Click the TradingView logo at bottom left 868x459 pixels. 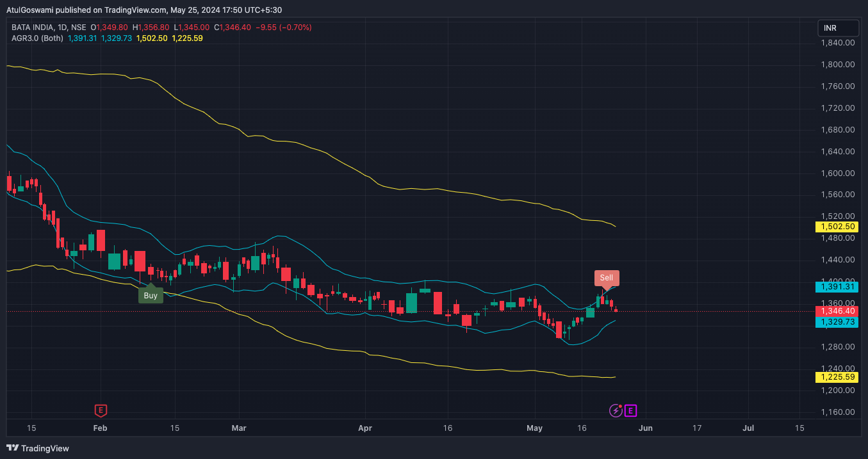38,448
